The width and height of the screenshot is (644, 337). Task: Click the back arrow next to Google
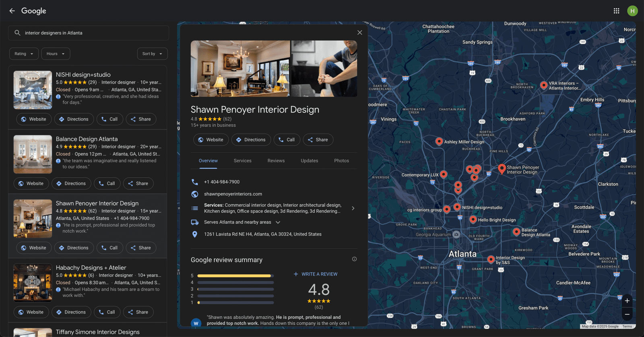pyautogui.click(x=12, y=11)
